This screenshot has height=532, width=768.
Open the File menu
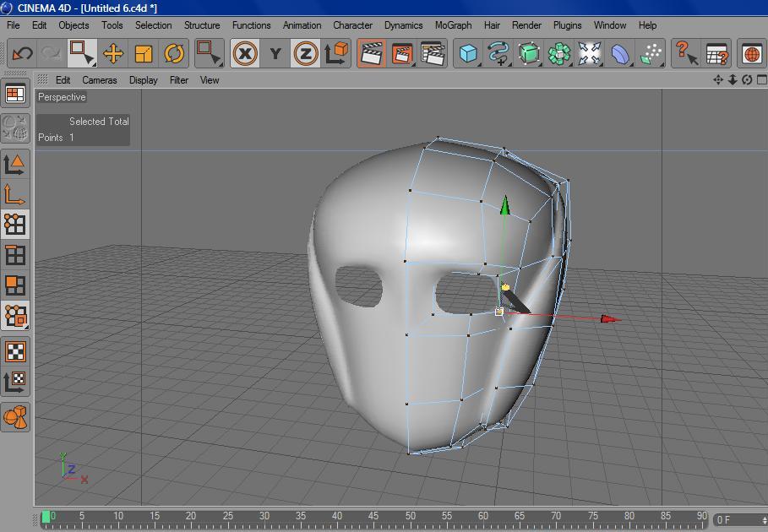tap(14, 25)
